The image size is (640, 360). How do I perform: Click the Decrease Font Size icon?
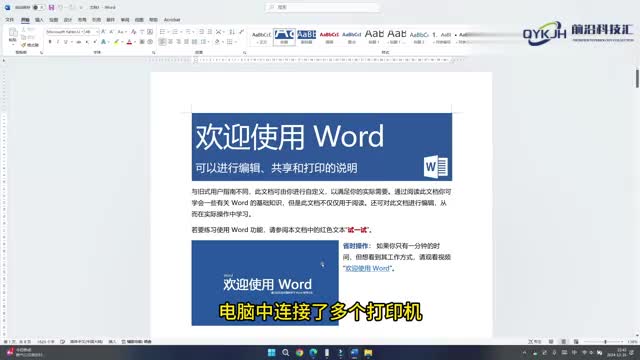click(111, 31)
